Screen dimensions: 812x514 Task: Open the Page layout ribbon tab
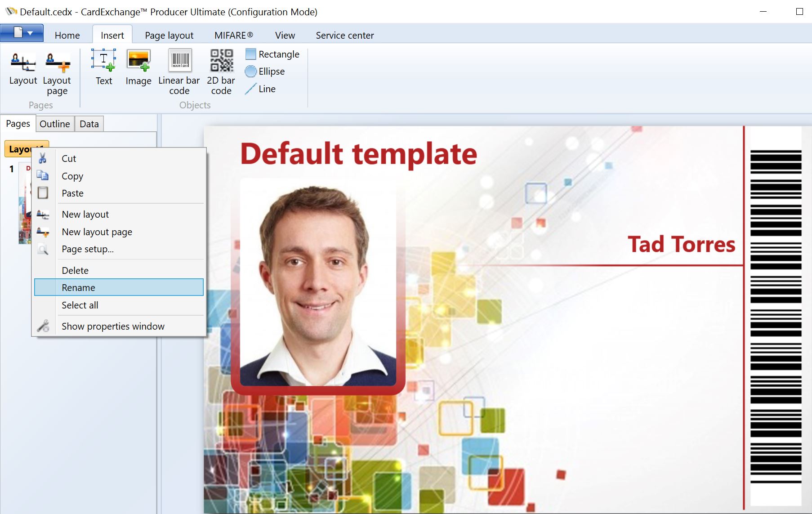click(169, 35)
